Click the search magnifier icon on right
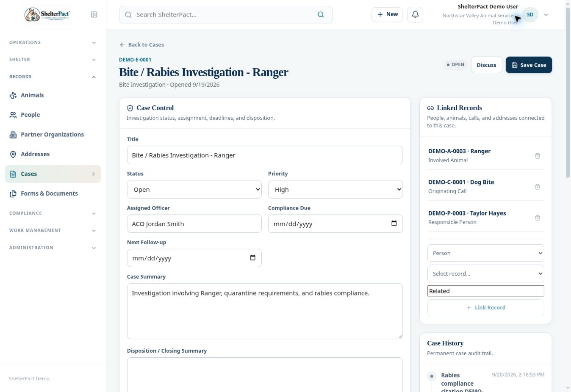The image size is (571, 392). click(321, 14)
